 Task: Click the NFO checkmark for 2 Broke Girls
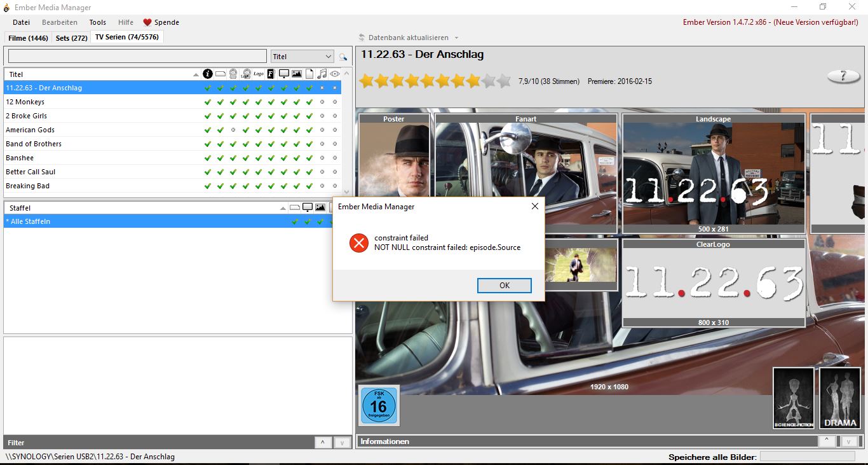point(208,116)
